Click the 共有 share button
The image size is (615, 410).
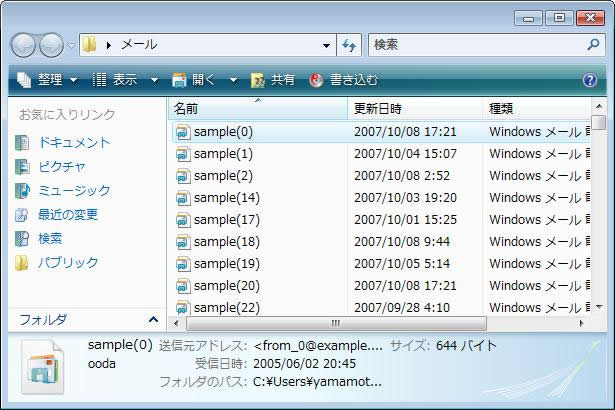273,80
